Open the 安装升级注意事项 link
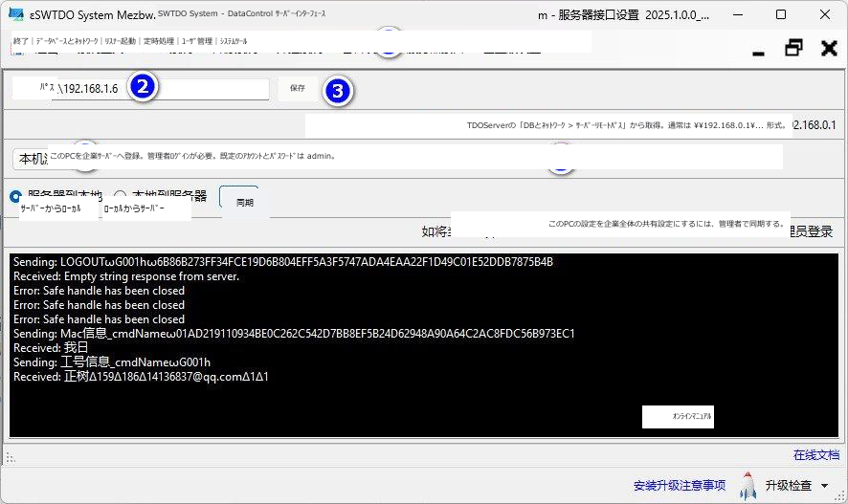 [680, 486]
